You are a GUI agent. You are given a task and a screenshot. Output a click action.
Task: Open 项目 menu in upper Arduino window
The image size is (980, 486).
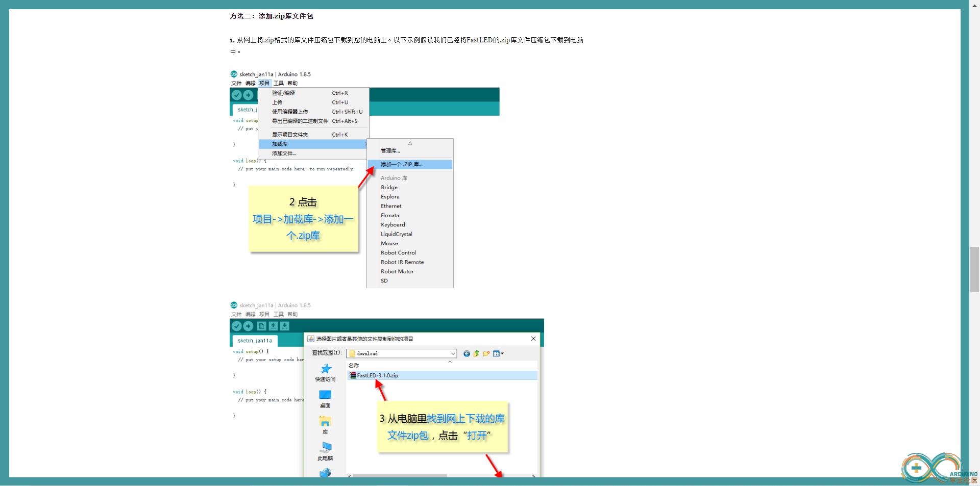coord(264,83)
